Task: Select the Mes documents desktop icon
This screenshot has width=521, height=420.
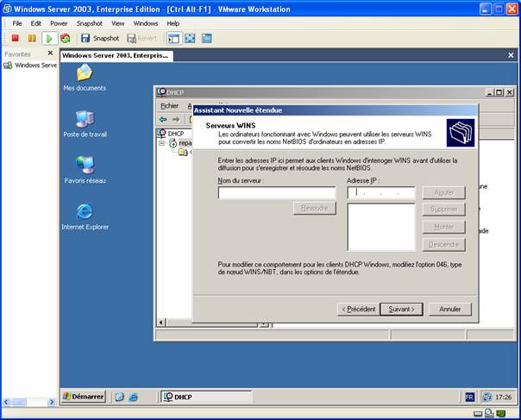Action: [85, 78]
